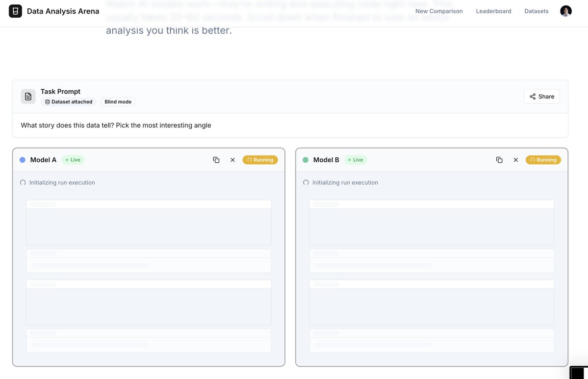Click the Model A Live indicator
The width and height of the screenshot is (588, 379).
[73, 160]
